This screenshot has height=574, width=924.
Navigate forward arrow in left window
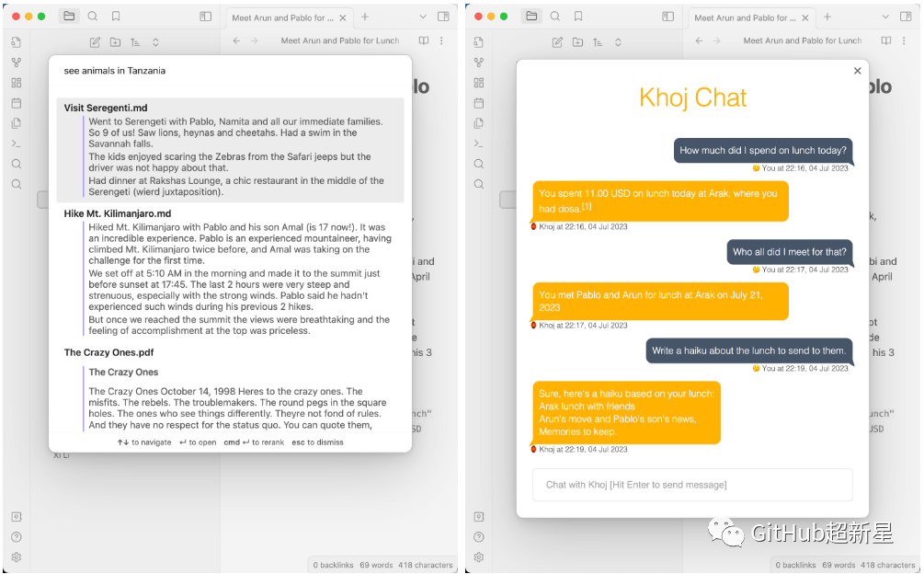coord(254,40)
